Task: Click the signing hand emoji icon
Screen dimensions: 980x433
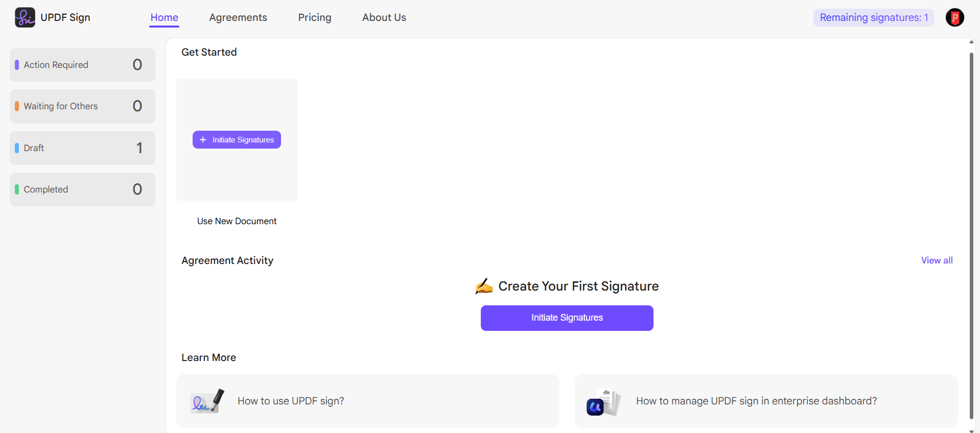Action: pyautogui.click(x=484, y=286)
